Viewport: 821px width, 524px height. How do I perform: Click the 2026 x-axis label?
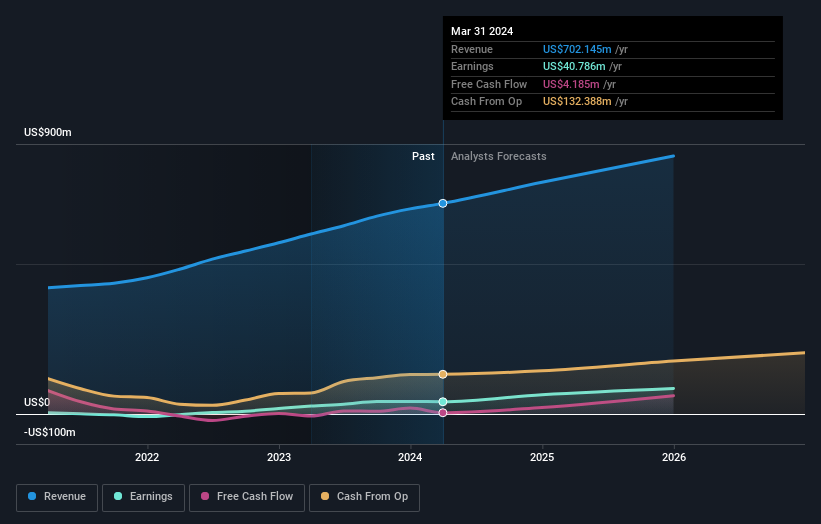click(x=674, y=457)
